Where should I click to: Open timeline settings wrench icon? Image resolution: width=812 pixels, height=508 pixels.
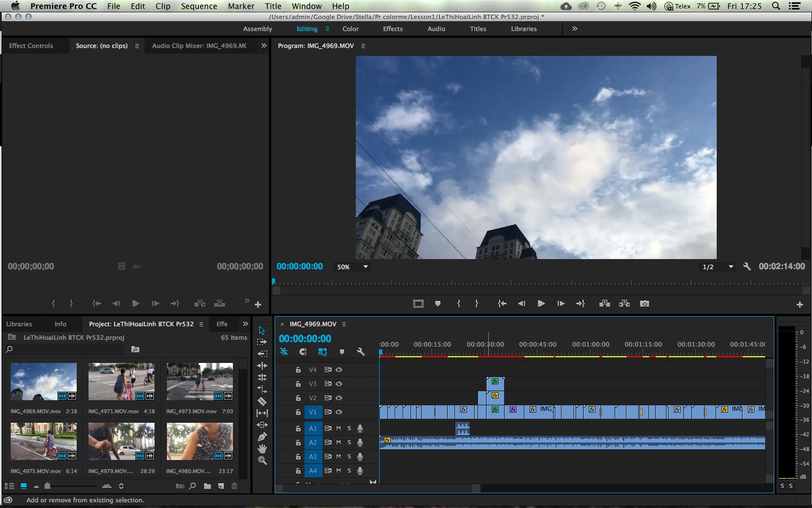(361, 352)
